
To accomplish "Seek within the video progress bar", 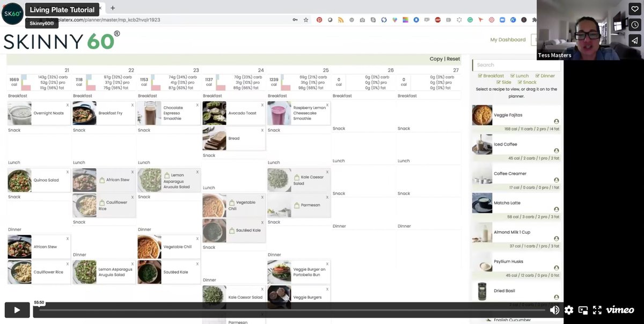I will coord(291,310).
